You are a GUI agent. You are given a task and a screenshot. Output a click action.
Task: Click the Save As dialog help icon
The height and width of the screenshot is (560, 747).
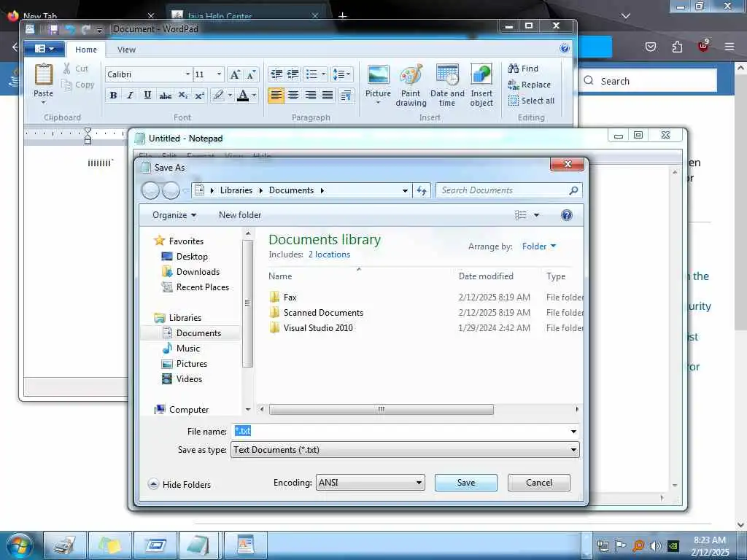(x=566, y=215)
